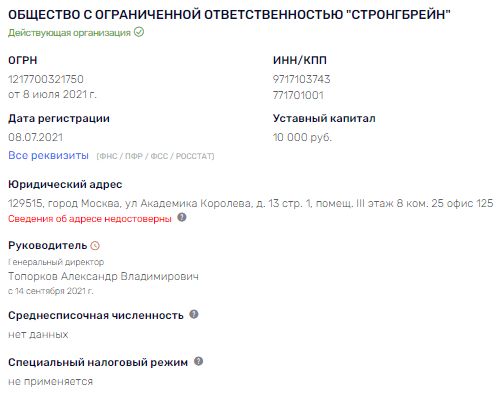Screen dimensions: 504x394
Task: Click the legal address text line
Action: click(250, 203)
